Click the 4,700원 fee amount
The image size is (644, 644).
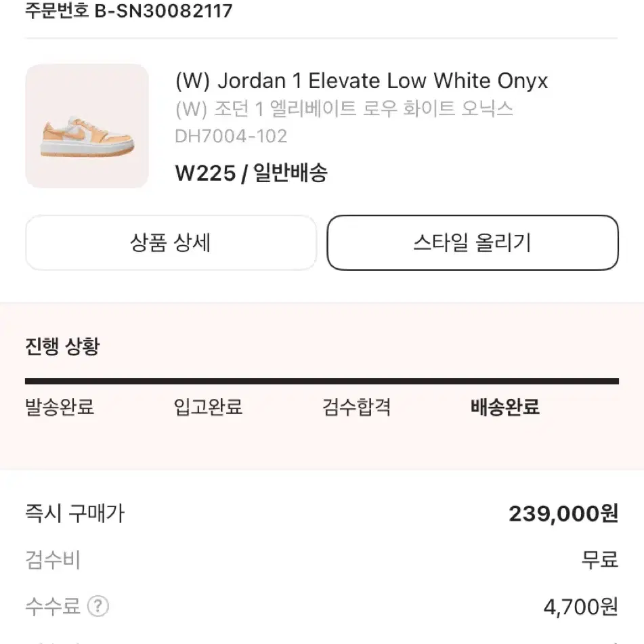click(x=581, y=607)
